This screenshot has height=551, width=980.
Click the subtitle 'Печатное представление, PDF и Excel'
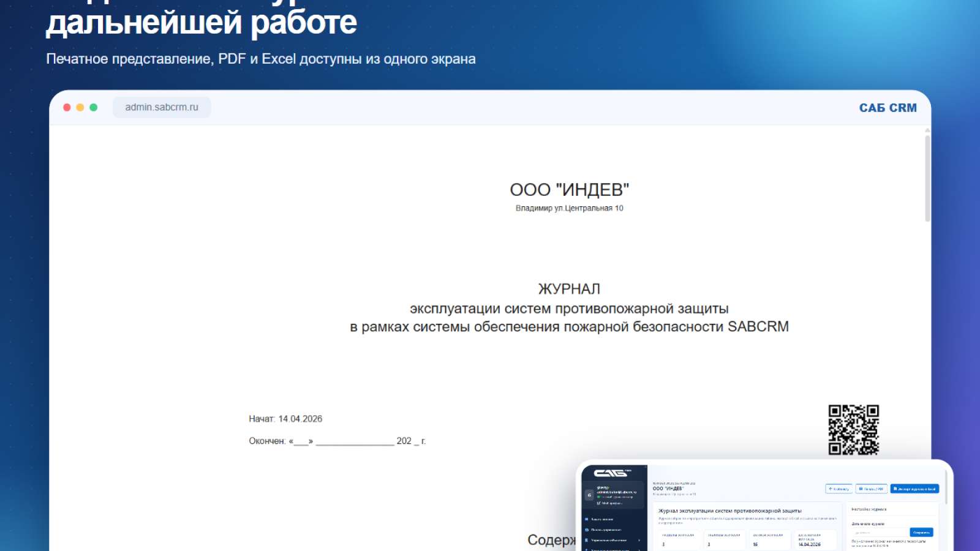[261, 59]
